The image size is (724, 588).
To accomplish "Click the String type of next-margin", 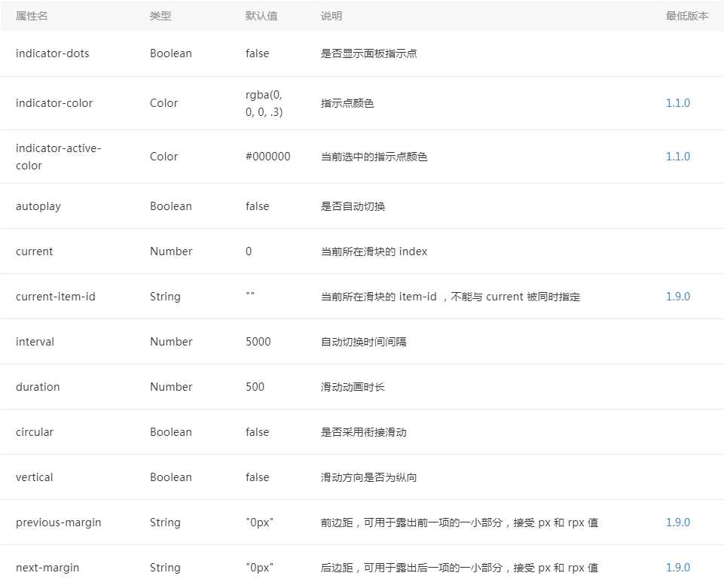I will [165, 568].
